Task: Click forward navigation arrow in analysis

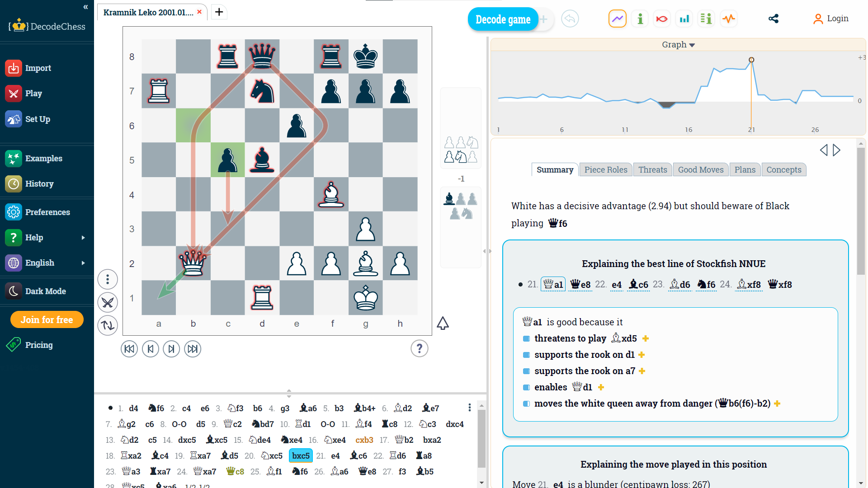Action: point(836,150)
